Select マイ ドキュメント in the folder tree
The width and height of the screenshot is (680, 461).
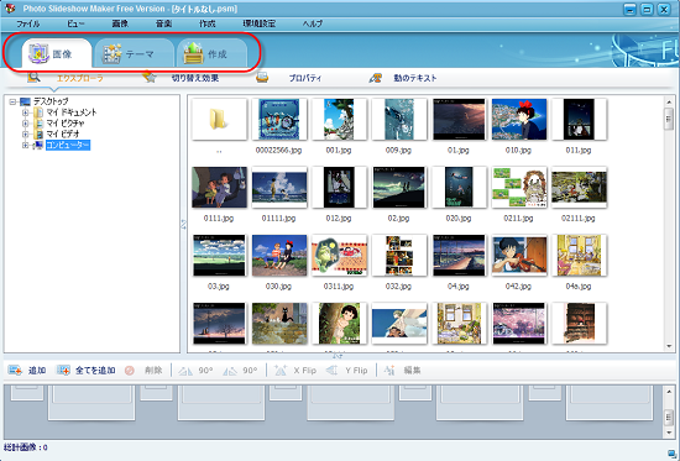coord(71,112)
